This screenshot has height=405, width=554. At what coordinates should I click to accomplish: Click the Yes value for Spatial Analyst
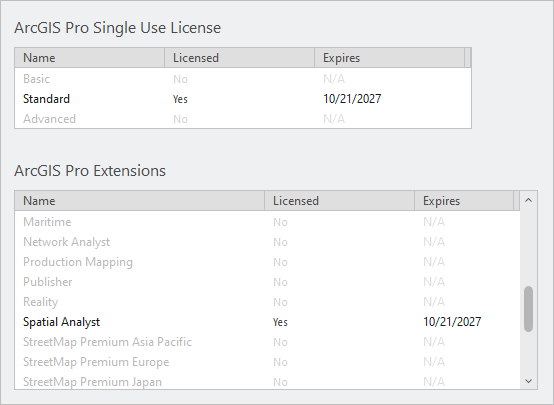click(280, 322)
